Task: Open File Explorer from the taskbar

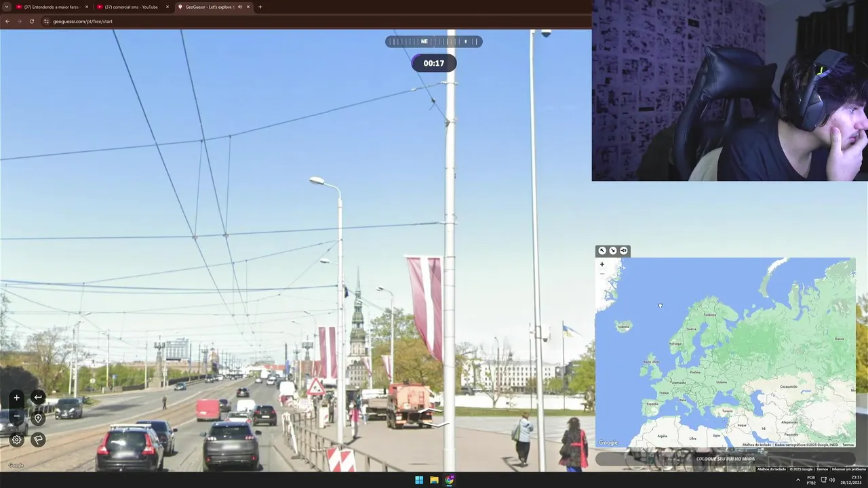Action: coord(434,480)
